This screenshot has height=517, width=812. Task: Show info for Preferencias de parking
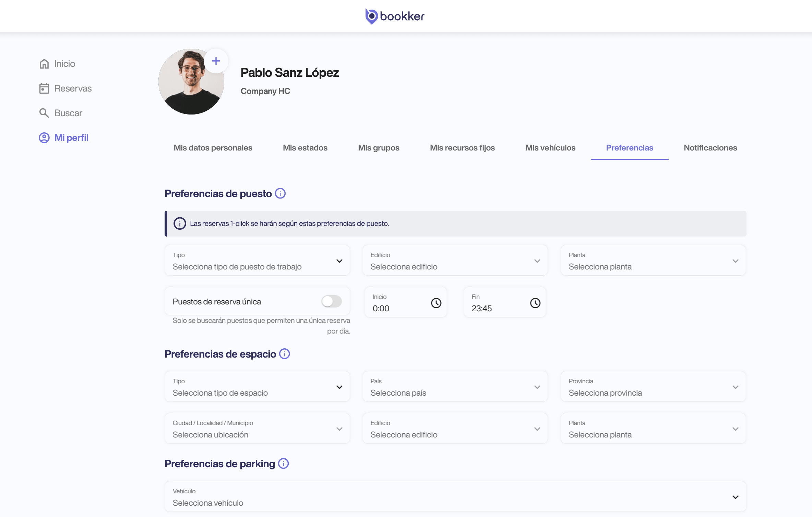click(283, 464)
